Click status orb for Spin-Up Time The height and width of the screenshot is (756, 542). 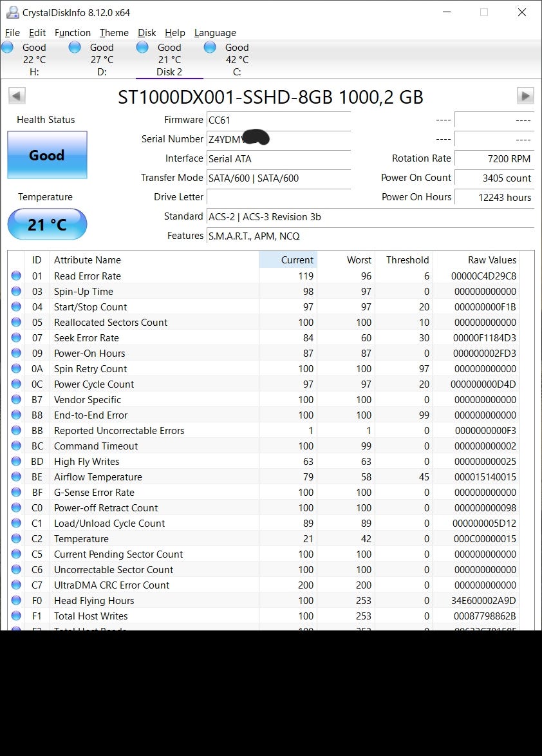point(16,291)
